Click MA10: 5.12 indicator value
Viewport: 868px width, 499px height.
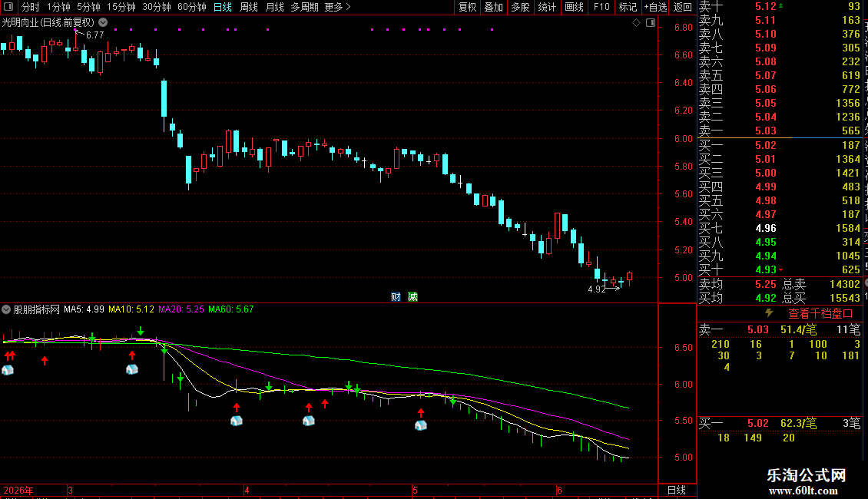[x=131, y=309]
